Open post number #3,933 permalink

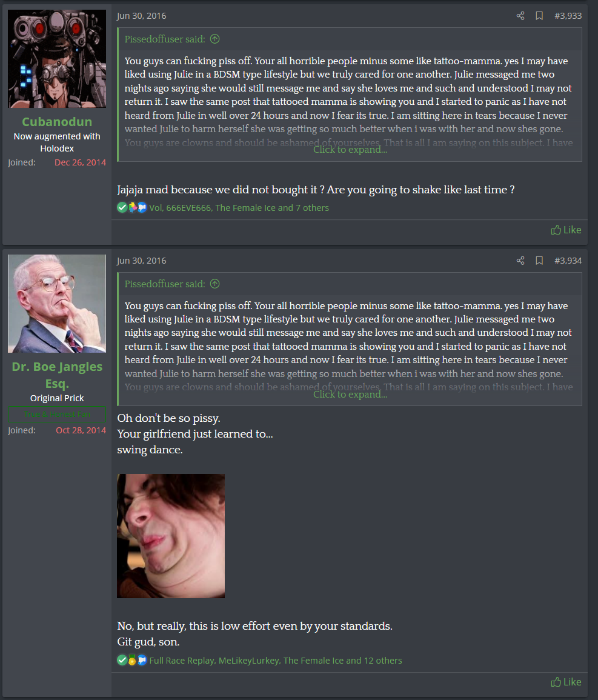coord(568,16)
